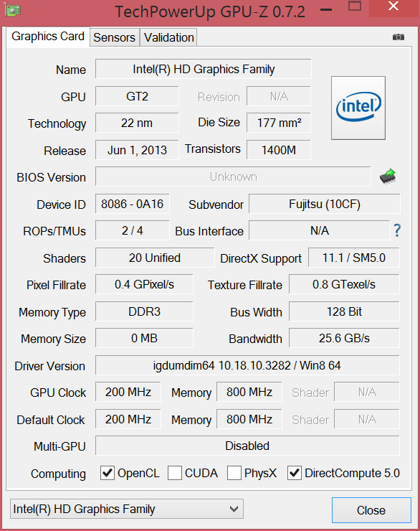420x531 pixels.
Task: Click the Driver Version field
Action: [x=247, y=365]
